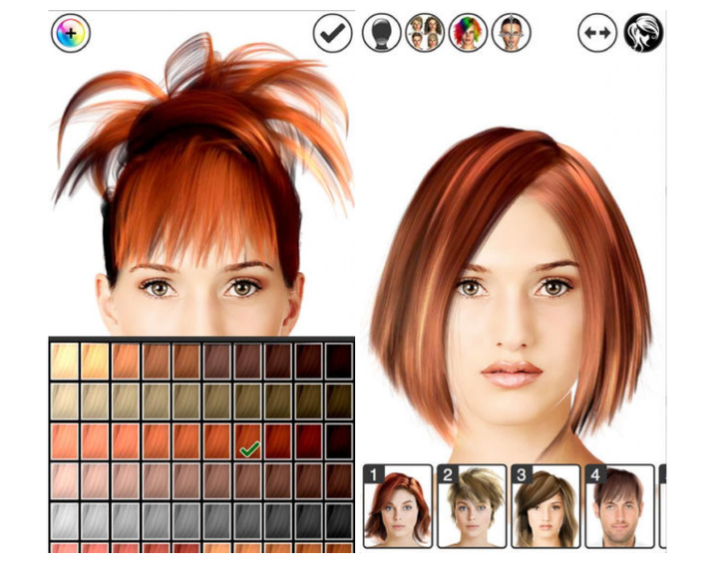
Task: Flip hairstyle with the double-arrow icon
Action: tap(597, 33)
